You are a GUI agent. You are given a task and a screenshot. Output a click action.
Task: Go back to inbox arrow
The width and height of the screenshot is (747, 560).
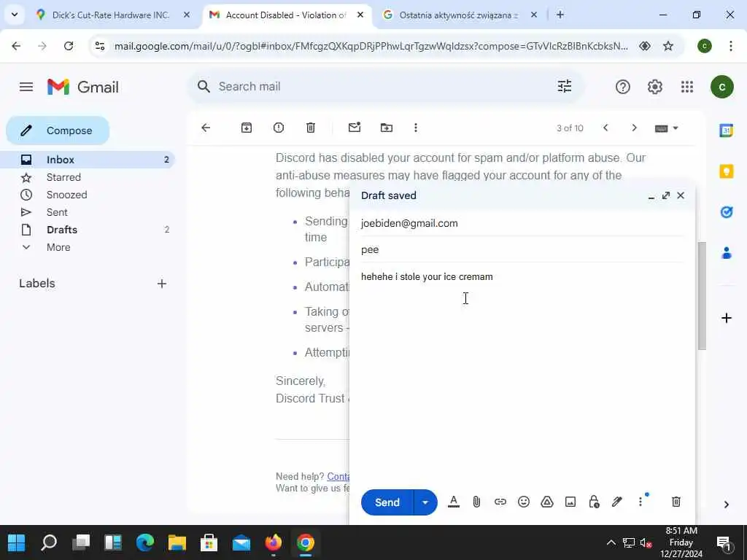206,128
